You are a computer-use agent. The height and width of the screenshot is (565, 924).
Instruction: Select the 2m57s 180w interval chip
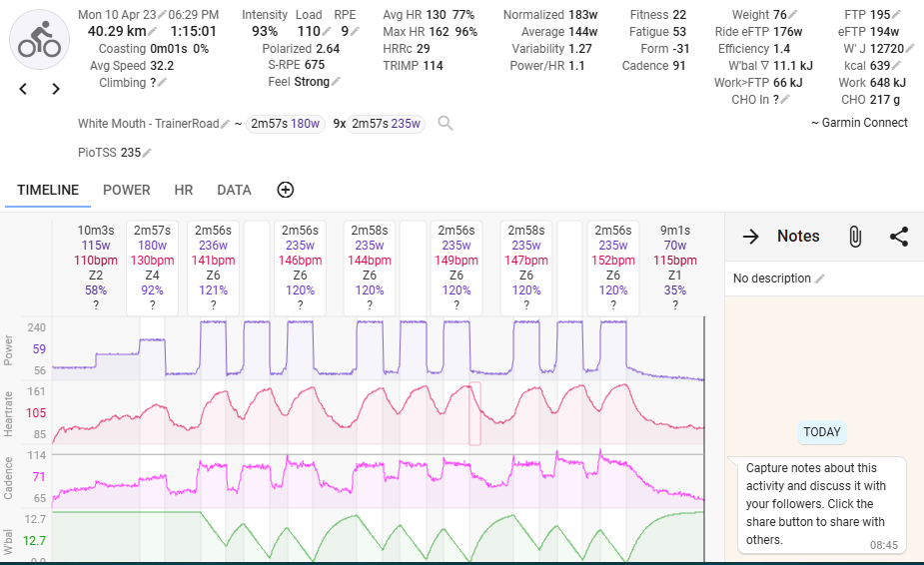tap(286, 124)
